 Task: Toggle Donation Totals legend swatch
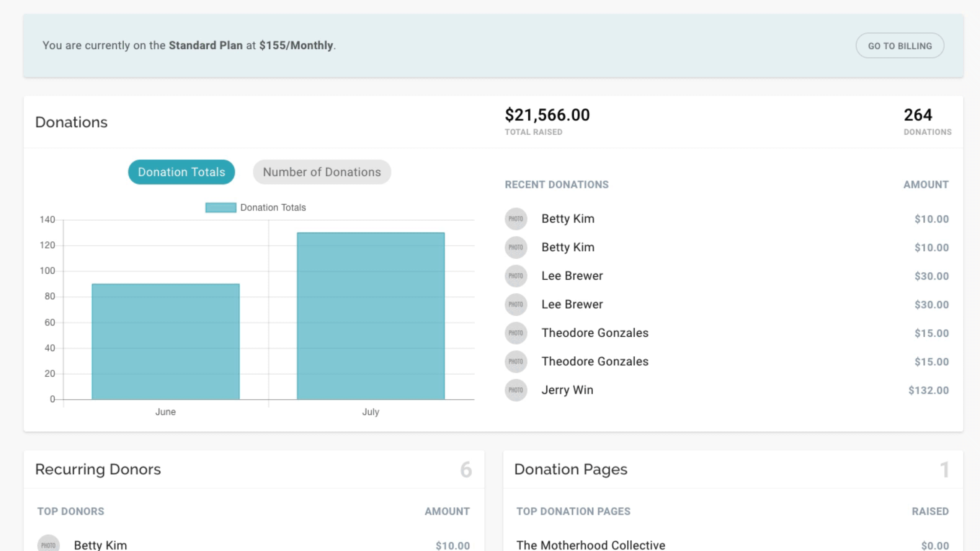tap(221, 207)
